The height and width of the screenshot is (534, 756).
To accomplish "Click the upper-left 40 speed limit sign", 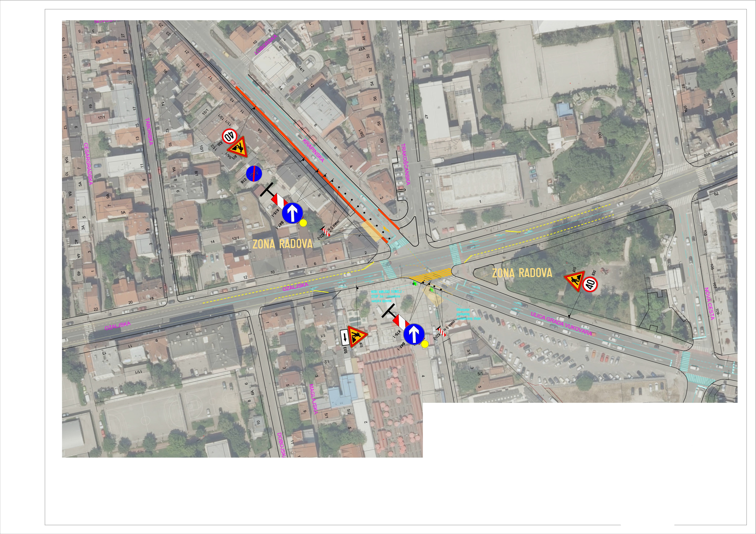I will [230, 136].
